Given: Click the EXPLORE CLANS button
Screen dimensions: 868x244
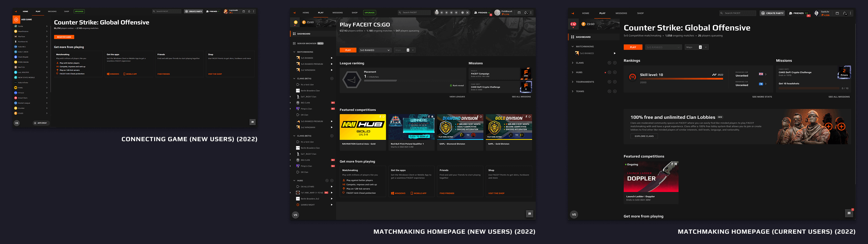Looking at the screenshot, I should (x=644, y=136).
